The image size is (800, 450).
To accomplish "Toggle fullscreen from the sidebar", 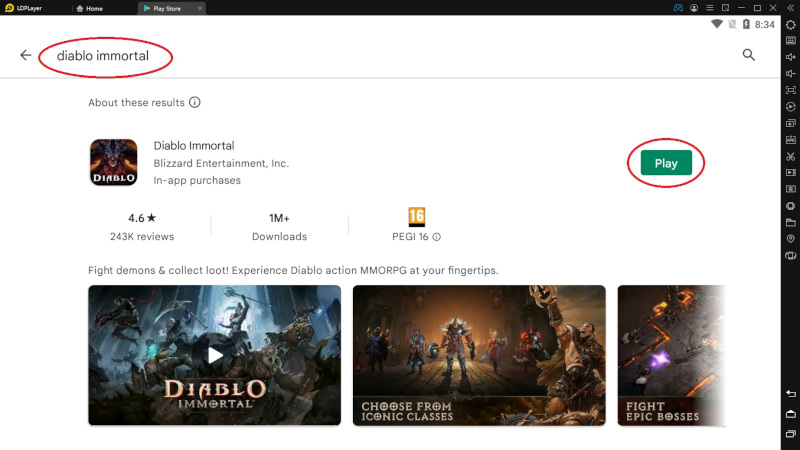I will tap(790, 90).
